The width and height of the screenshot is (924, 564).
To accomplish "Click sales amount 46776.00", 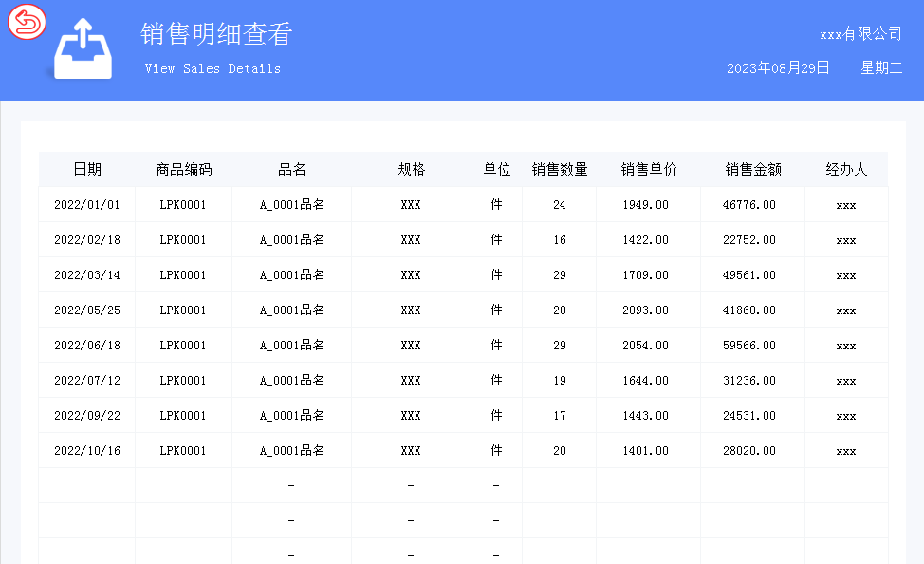I will click(749, 205).
